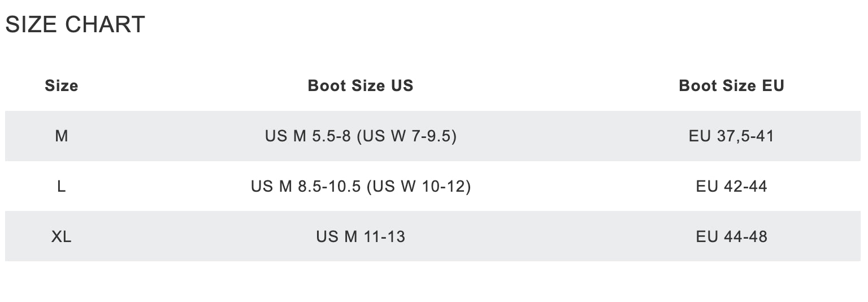Select the Boot Size US column header
The width and height of the screenshot is (868, 302).
point(361,86)
